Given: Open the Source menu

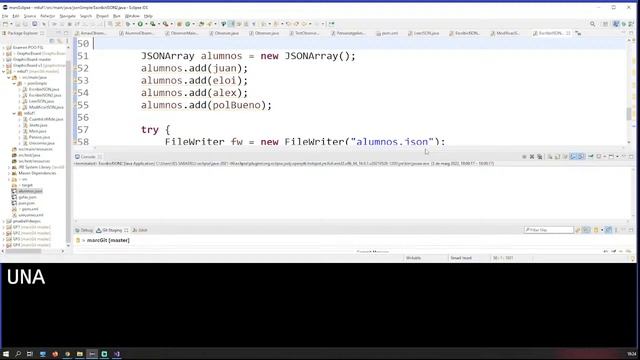Looking at the screenshot, I should (x=30, y=16).
